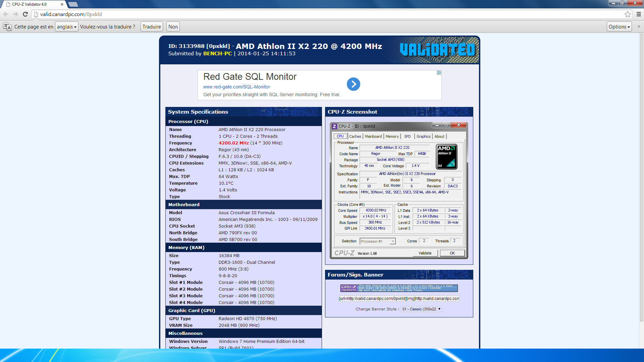Image resolution: width=644 pixels, height=362 pixels.
Task: Select the Graphics tab in CPU-Z
Action: (x=423, y=136)
